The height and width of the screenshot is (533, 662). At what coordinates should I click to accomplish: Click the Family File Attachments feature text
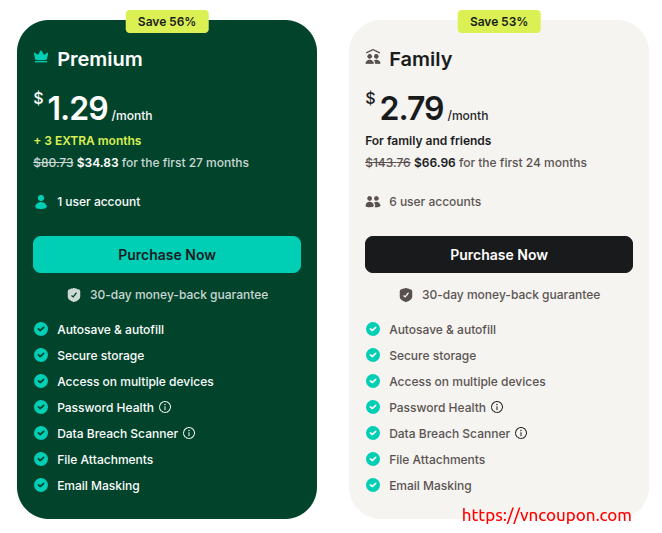pos(437,460)
